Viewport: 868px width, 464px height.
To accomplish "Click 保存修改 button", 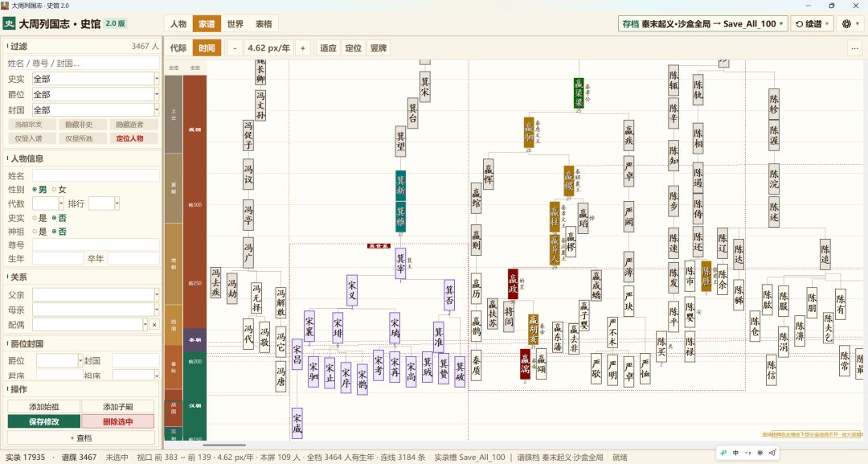I will click(x=43, y=422).
